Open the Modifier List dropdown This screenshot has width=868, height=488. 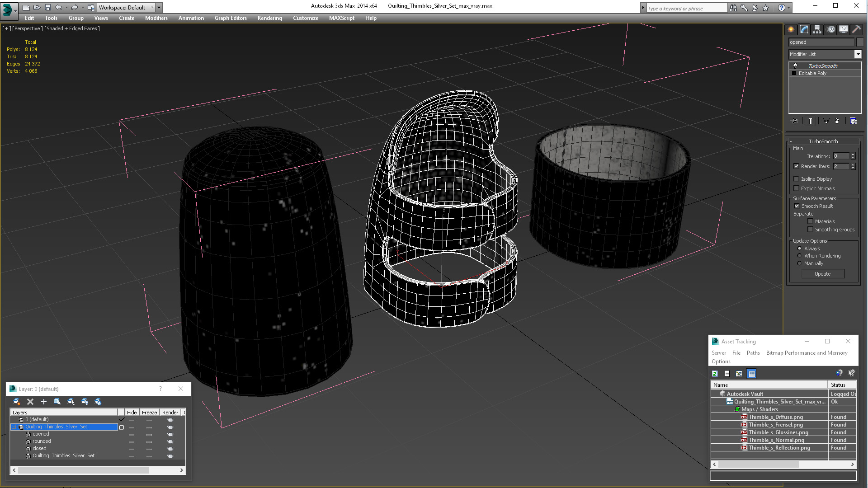tap(858, 54)
